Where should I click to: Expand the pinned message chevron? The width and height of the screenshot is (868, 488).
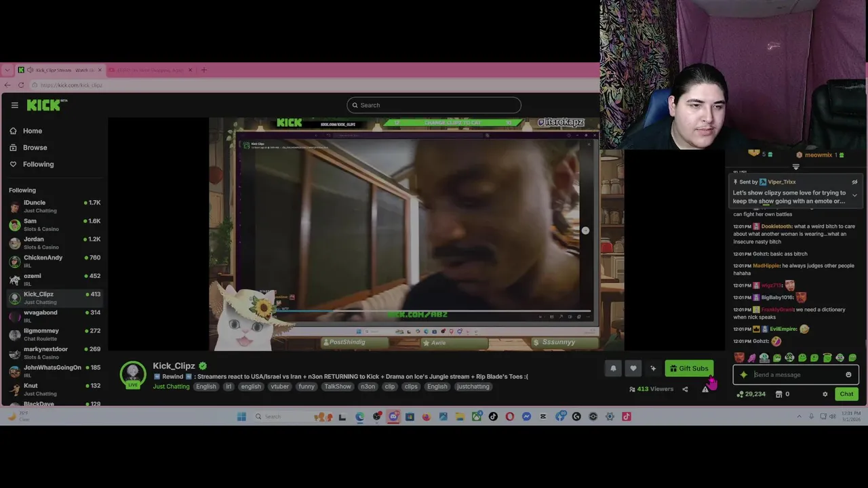(x=854, y=195)
